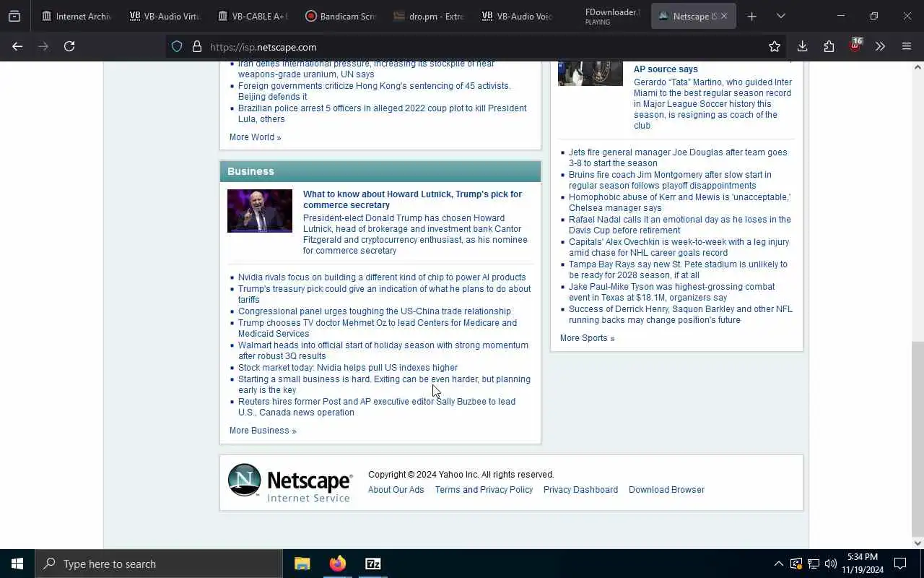Screen dimensions: 924x578
Task: Switch to the dro.pm tab
Action: pyautogui.click(x=429, y=16)
